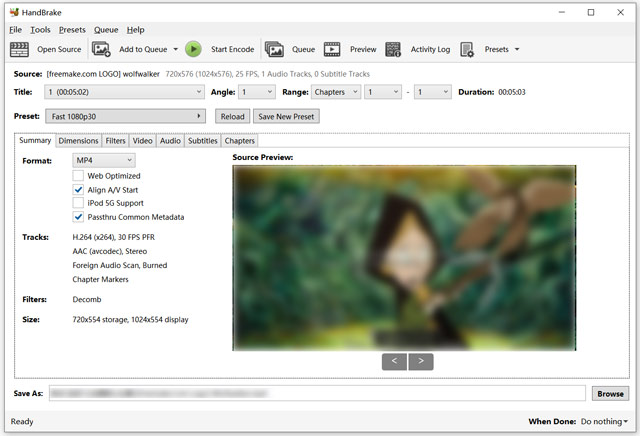Click the 'Decomb' filter text
Viewport: 640px width, 436px height.
tap(87, 299)
